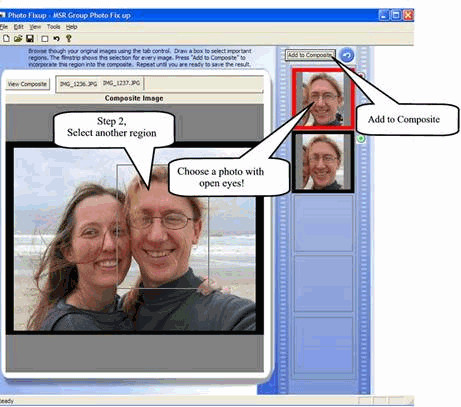
Task: Switch to the IMG_1237.JPG tab
Action: (121, 83)
